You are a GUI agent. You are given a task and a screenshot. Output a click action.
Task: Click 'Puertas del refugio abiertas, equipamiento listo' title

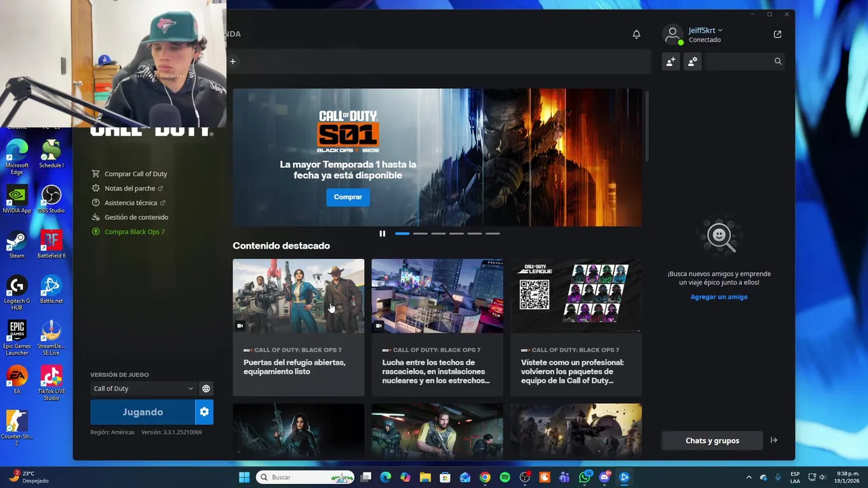pos(294,367)
